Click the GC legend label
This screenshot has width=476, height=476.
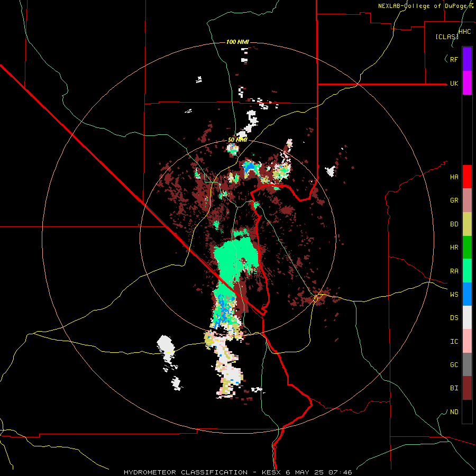(454, 365)
